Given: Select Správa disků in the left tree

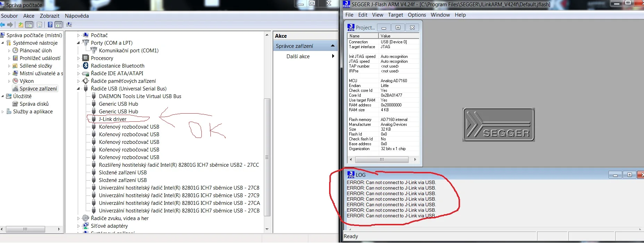Looking at the screenshot, I should point(34,104).
